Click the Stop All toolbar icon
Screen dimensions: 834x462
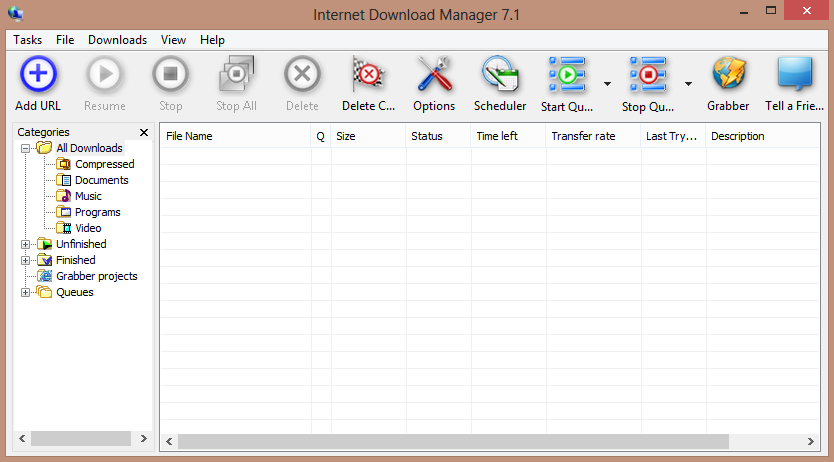pyautogui.click(x=236, y=74)
